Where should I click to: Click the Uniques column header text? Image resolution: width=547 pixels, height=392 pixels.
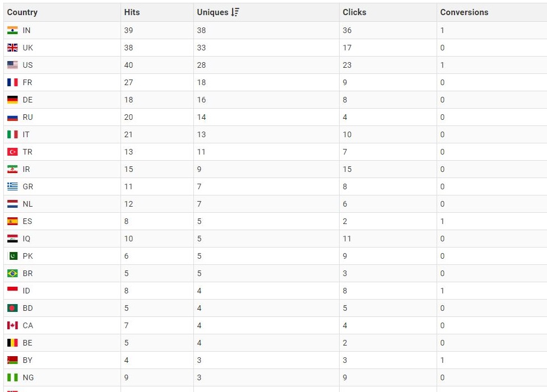[x=212, y=12]
